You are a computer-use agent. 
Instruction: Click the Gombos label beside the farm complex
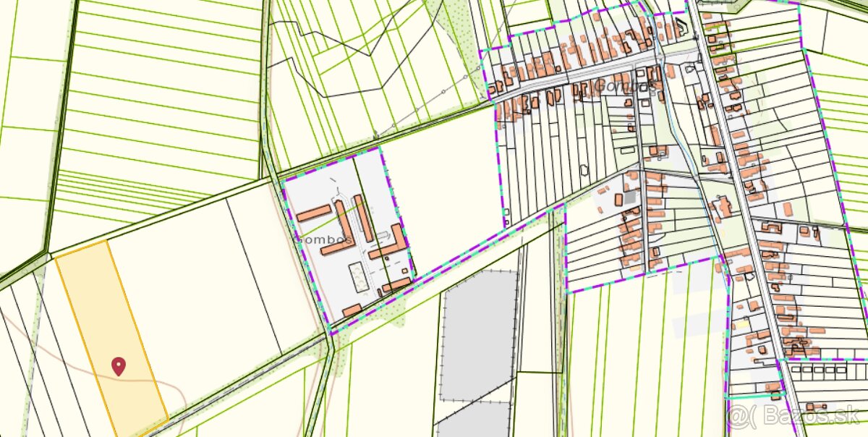323,239
